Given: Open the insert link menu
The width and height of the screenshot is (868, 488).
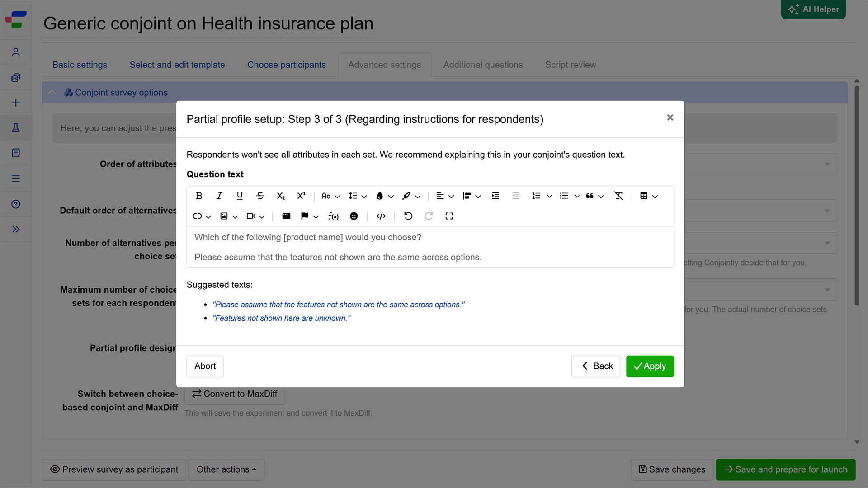Looking at the screenshot, I should (202, 216).
